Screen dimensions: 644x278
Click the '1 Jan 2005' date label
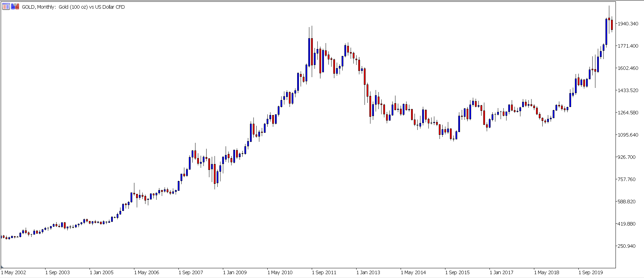pos(102,272)
